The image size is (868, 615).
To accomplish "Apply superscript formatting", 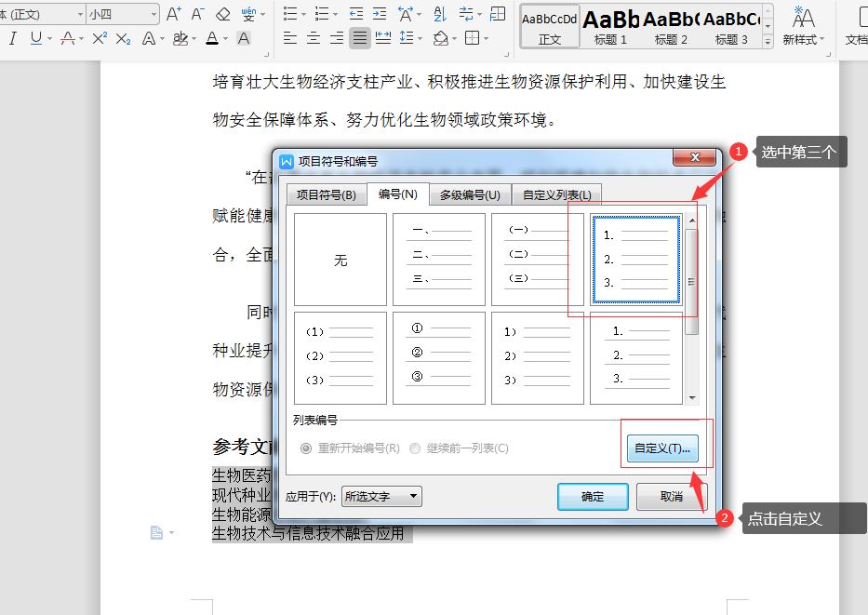I will point(100,38).
